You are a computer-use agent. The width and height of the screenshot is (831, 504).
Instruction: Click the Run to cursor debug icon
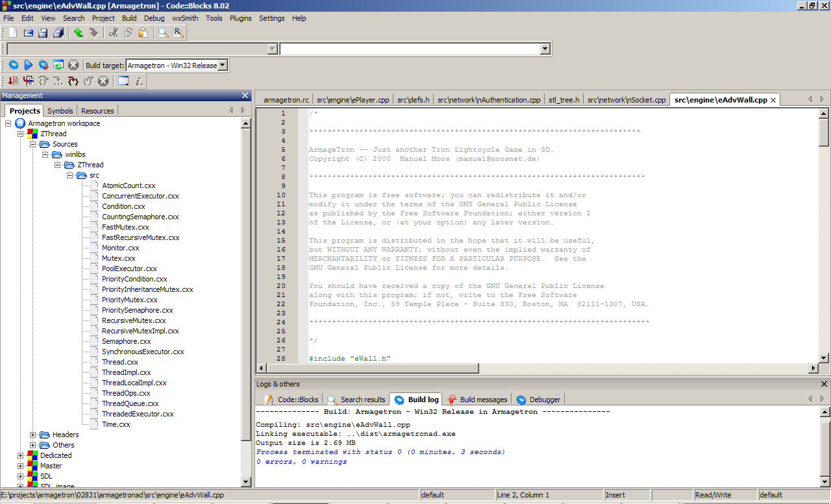[28, 81]
